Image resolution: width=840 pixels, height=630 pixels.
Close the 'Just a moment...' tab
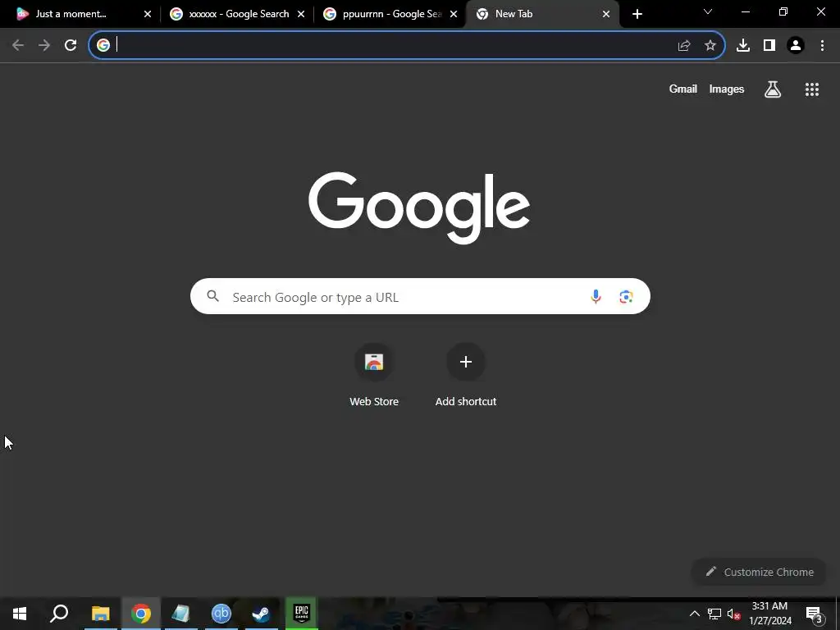[148, 14]
